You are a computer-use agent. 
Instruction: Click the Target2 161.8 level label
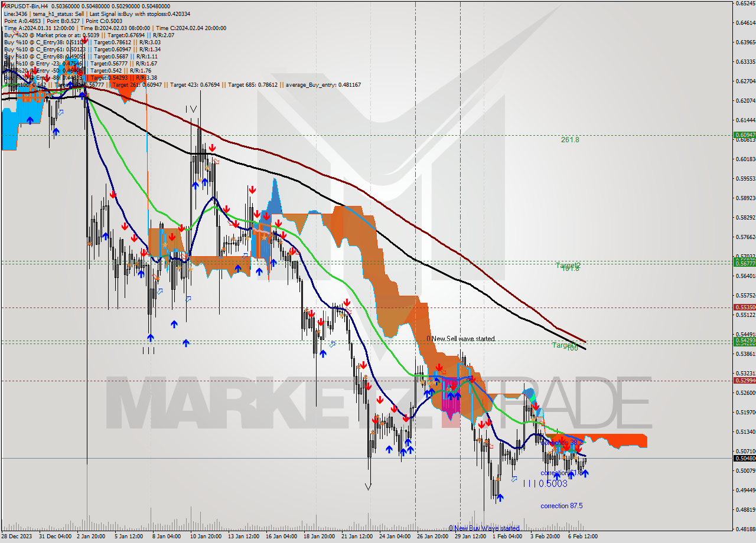[568, 266]
